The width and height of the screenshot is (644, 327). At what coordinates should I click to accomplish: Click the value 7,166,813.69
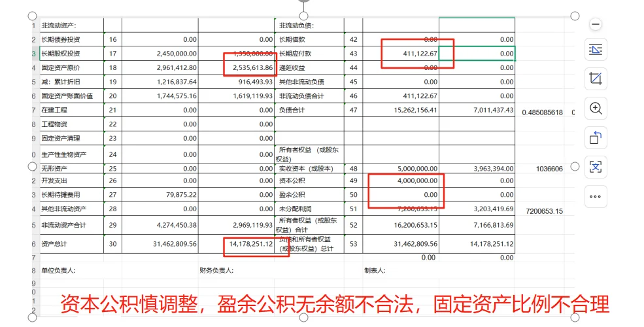coord(494,225)
